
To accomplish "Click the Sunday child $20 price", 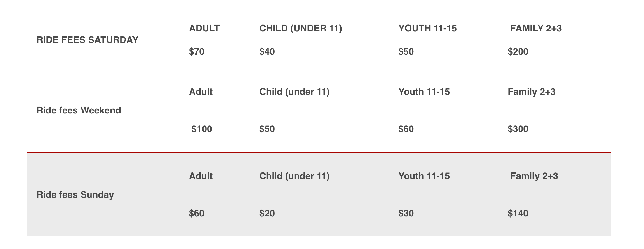I will click(267, 213).
